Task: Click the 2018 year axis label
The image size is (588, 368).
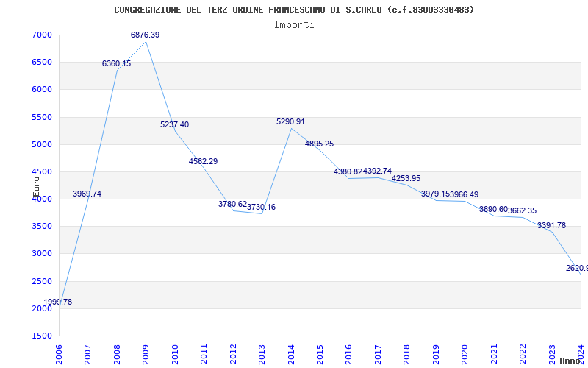Action: pyautogui.click(x=407, y=354)
